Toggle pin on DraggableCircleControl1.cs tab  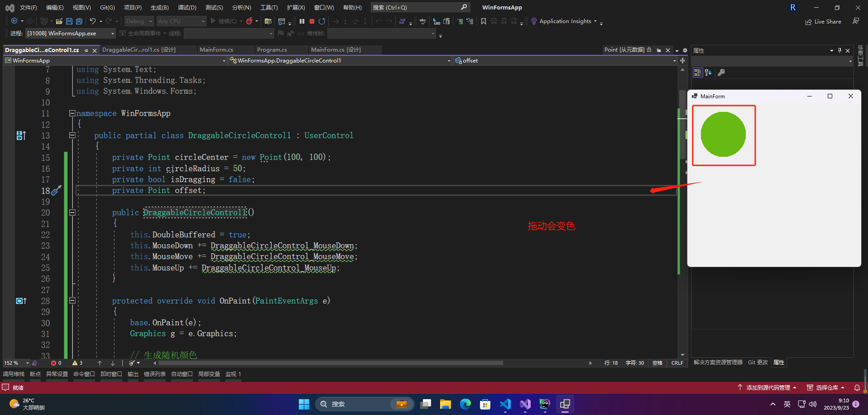coord(86,50)
